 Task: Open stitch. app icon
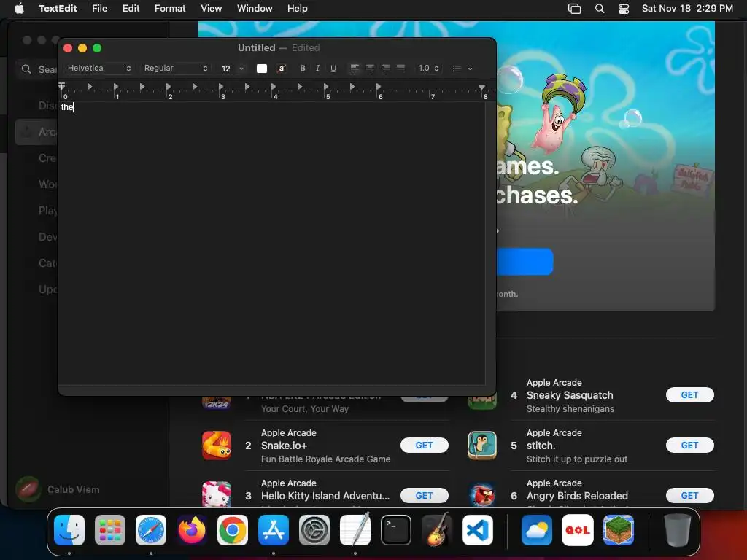point(482,446)
